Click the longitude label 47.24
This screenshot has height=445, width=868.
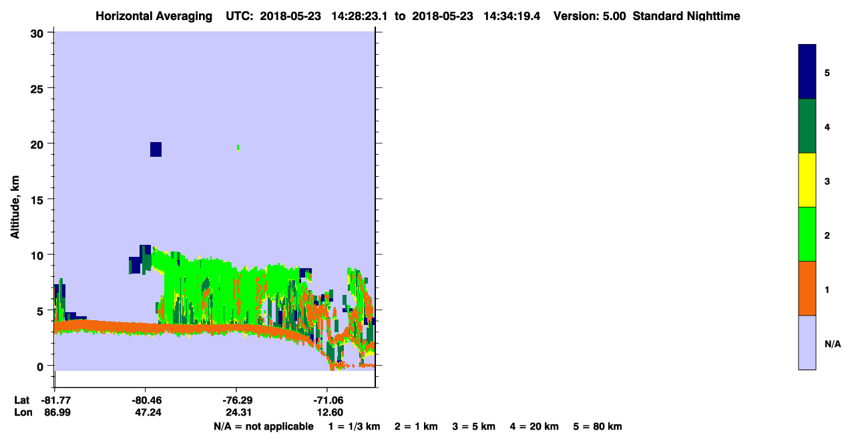(x=148, y=412)
